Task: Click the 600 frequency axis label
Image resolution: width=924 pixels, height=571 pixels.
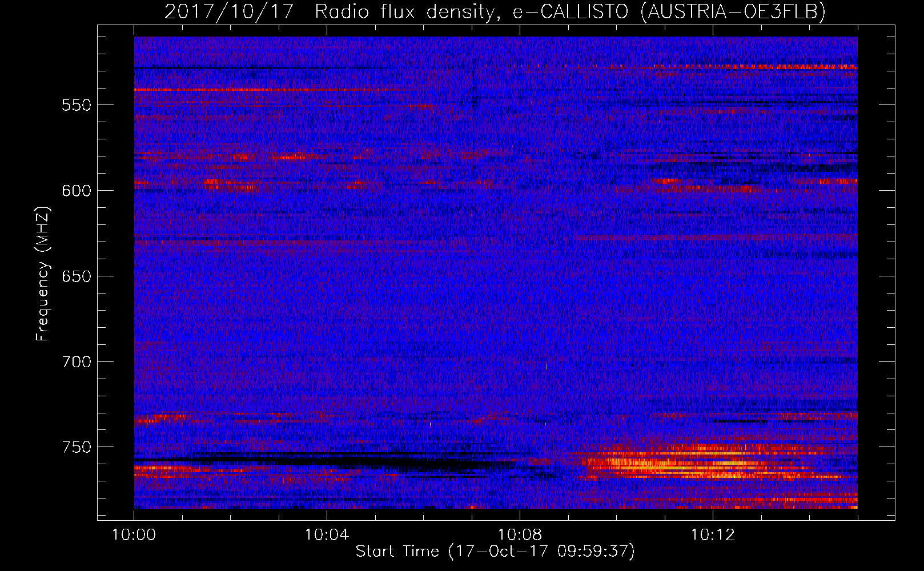Action: [x=76, y=191]
